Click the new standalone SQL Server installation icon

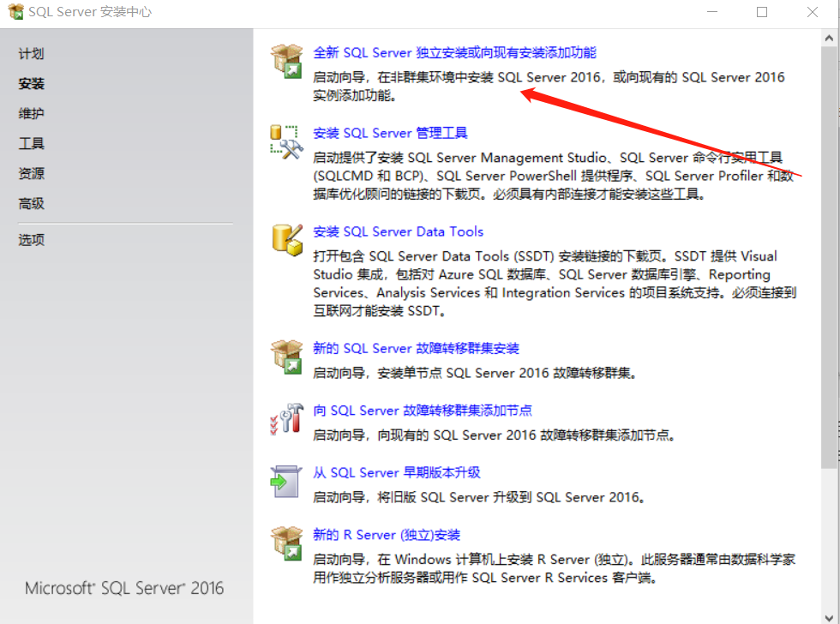pos(286,61)
